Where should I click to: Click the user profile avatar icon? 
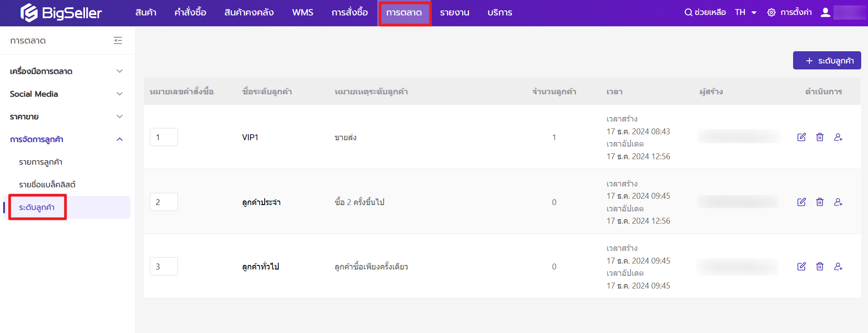(825, 12)
